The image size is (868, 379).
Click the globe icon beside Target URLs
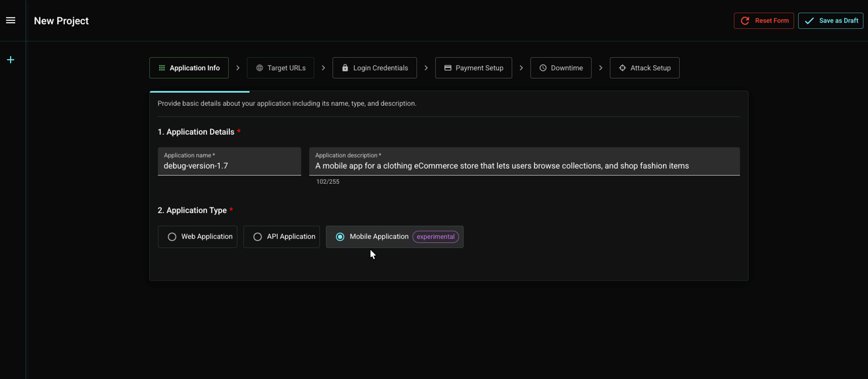[259, 68]
